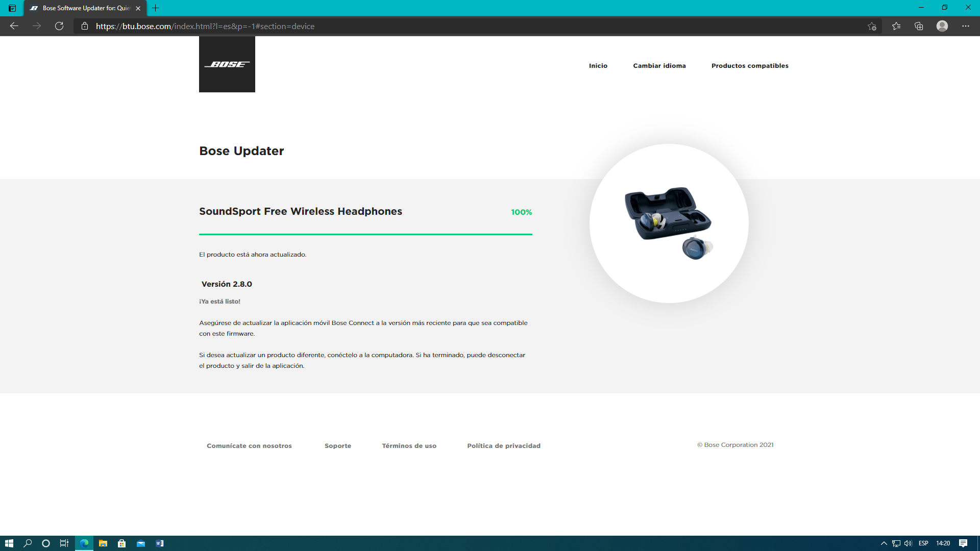Click the green update progress bar
This screenshot has width=980, height=551.
click(365, 234)
